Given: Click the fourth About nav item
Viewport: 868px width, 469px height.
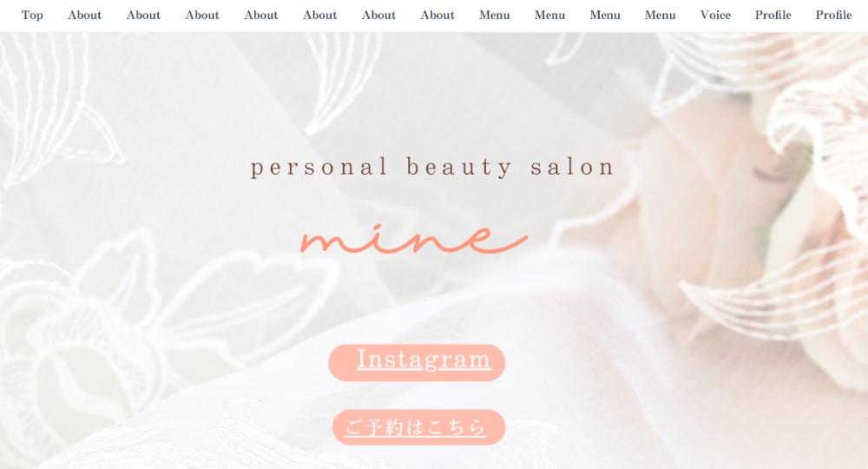Looking at the screenshot, I should (x=260, y=15).
